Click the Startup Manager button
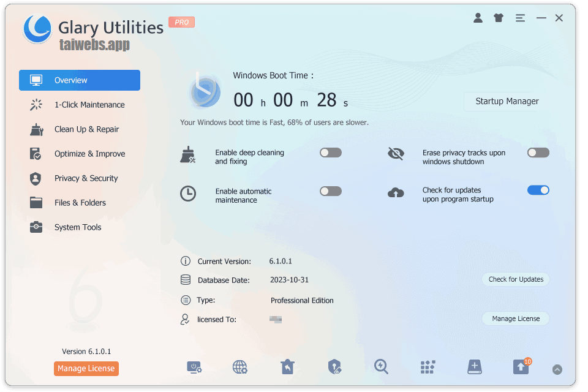Image resolution: width=588 pixels, height=392 pixels. pos(507,101)
